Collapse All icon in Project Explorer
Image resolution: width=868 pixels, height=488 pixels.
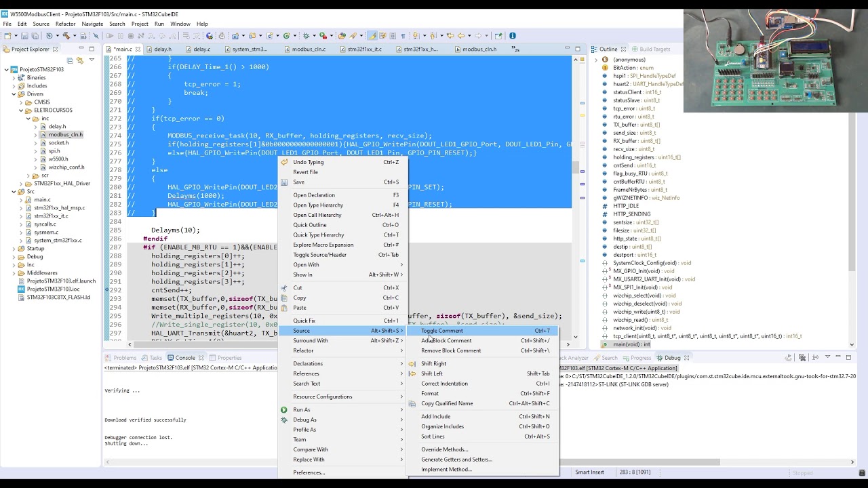[x=70, y=60]
